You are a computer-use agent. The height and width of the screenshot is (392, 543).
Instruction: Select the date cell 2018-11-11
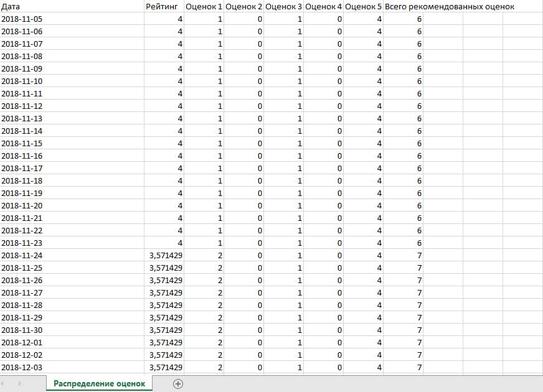pyautogui.click(x=72, y=94)
